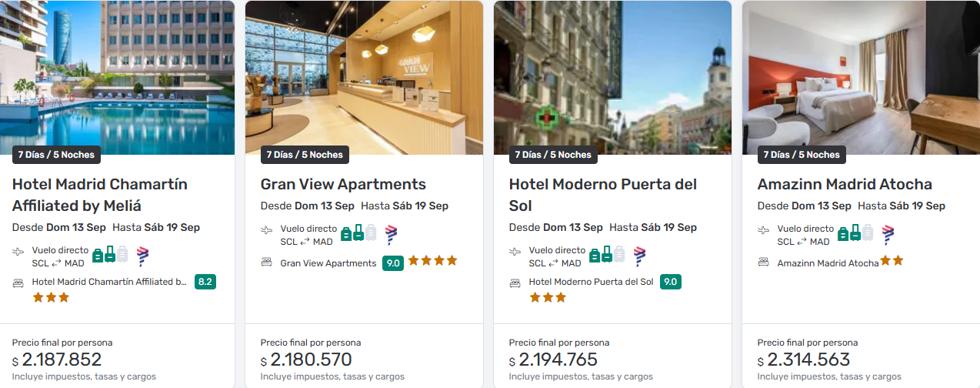The width and height of the screenshot is (980, 388).
Task: Open the Amazinn Madrid Atocha bedroom photo
Action: click(x=861, y=77)
